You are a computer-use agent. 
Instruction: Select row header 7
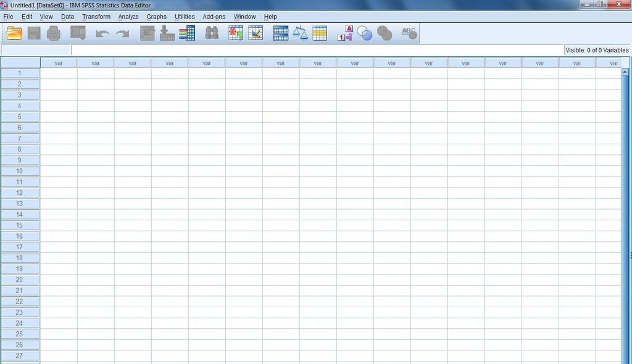pos(20,139)
